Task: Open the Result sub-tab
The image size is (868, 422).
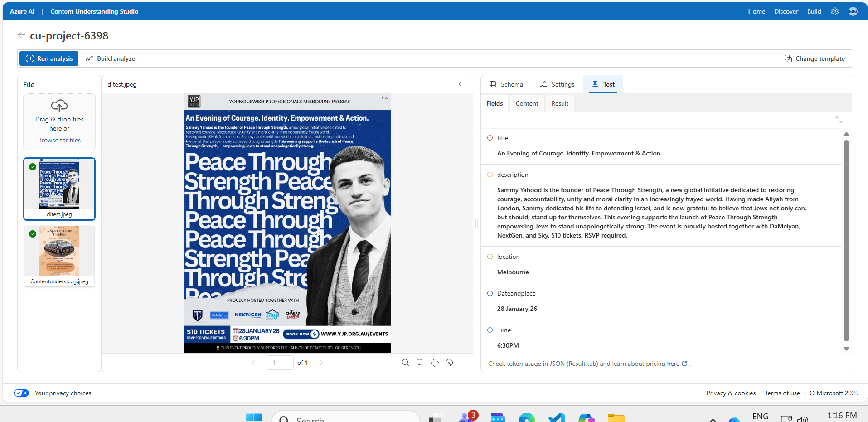Action: [560, 103]
